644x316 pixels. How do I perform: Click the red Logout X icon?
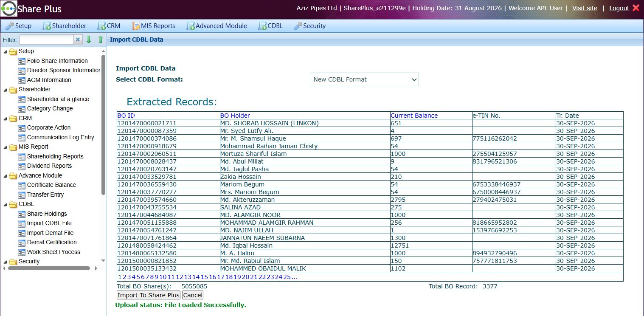pyautogui.click(x=636, y=8)
